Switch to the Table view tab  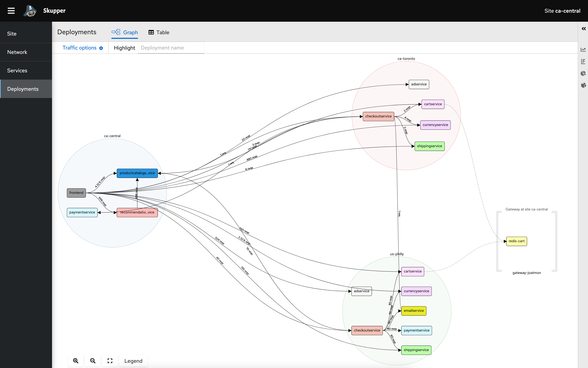(x=159, y=32)
